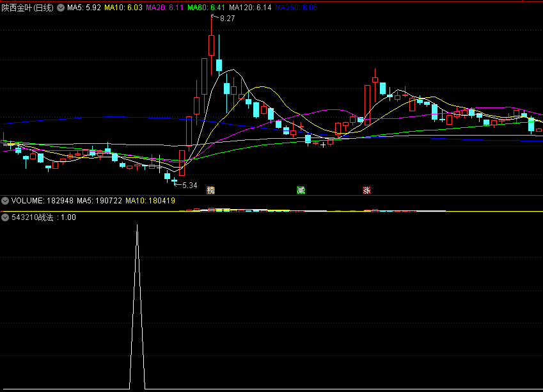Click the red 涨 marker icon
Image resolution: width=543 pixels, height=392 pixels.
(x=366, y=190)
